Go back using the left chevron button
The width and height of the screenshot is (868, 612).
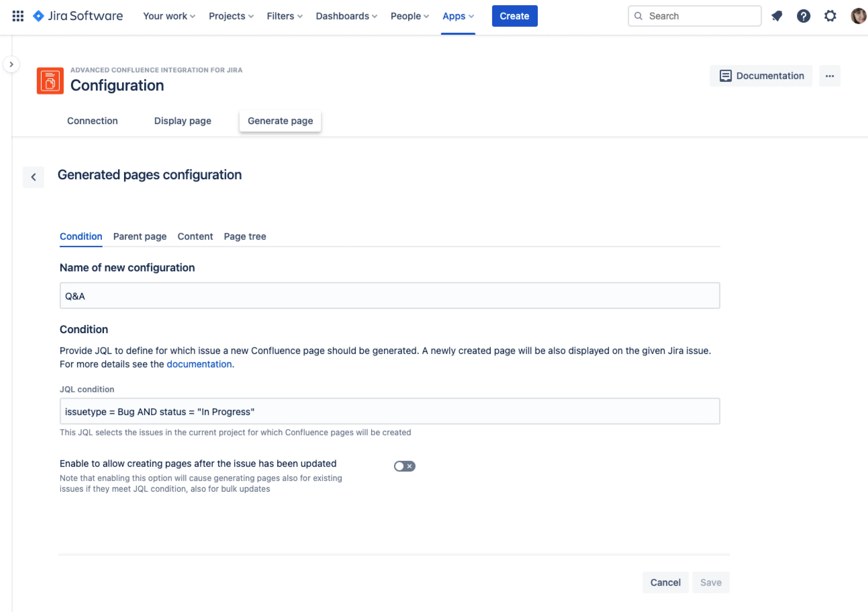[33, 177]
